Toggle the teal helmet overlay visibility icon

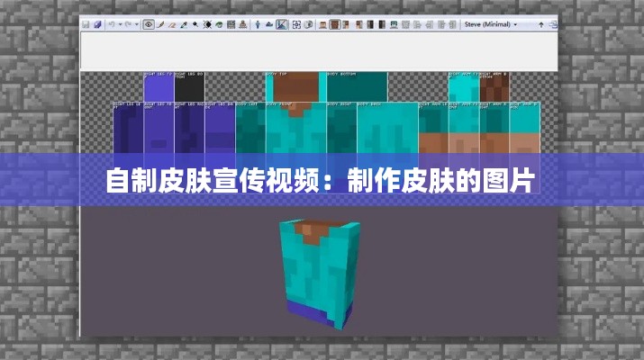click(394, 24)
